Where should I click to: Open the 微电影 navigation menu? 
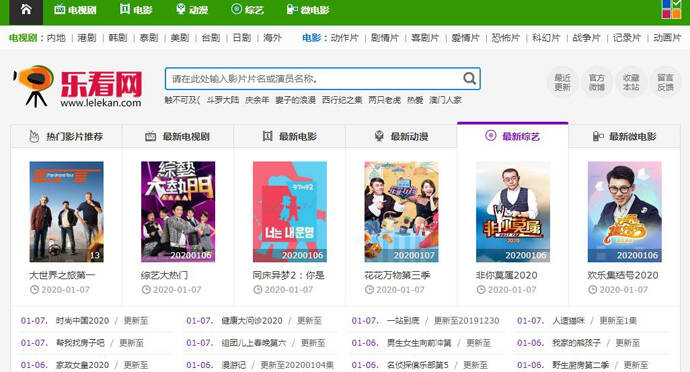click(x=308, y=10)
